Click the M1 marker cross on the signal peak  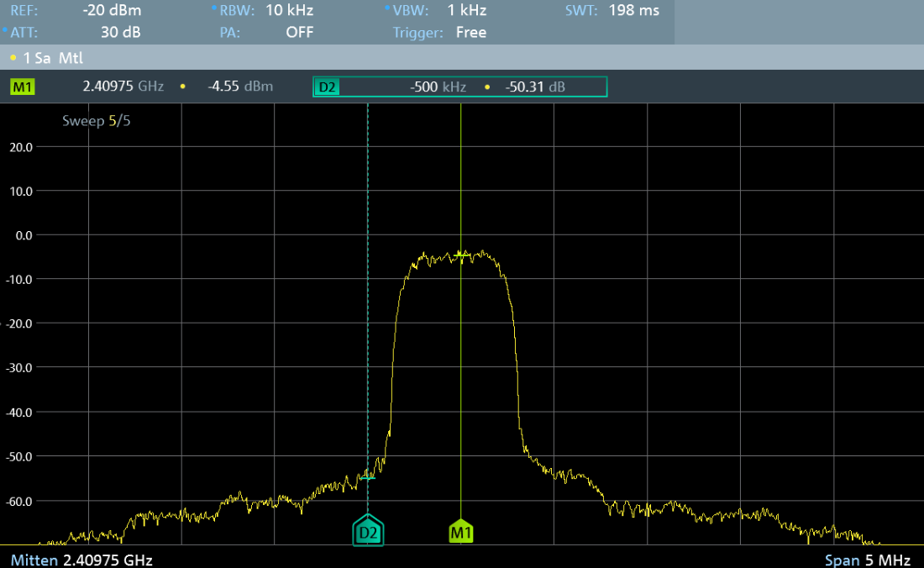(460, 254)
